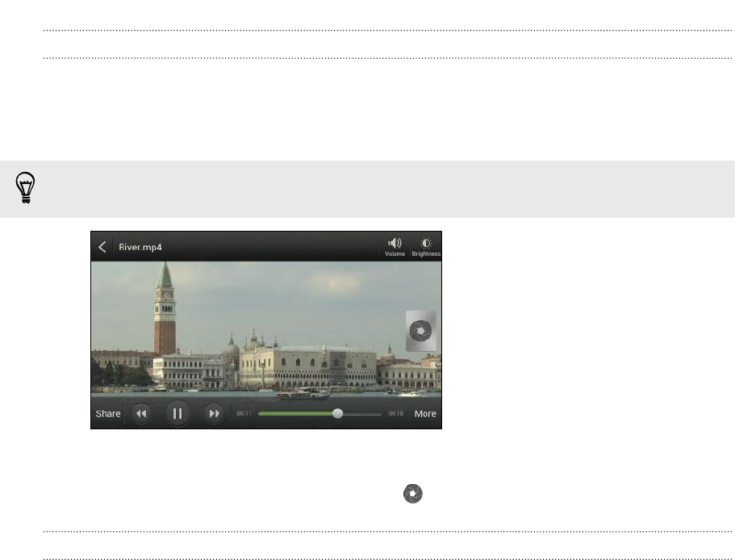Click the lightbulb tip icon
Screen dimensions: 735x560
click(25, 187)
